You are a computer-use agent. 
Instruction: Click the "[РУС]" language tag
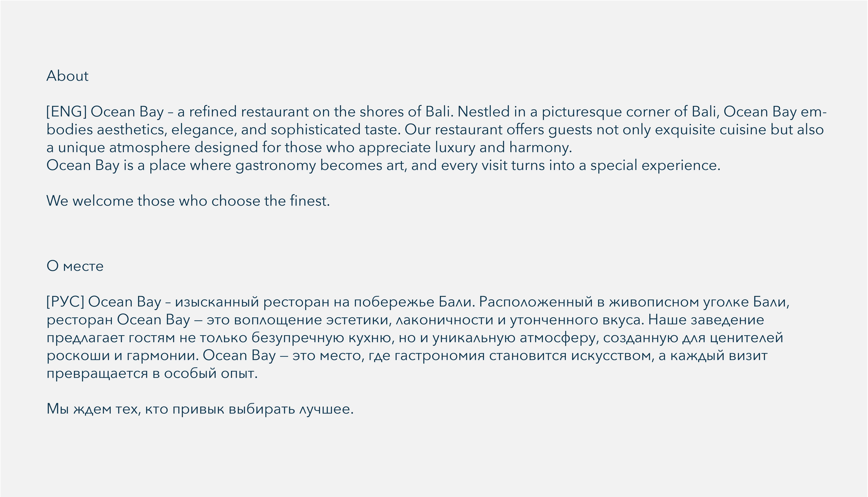(65, 302)
